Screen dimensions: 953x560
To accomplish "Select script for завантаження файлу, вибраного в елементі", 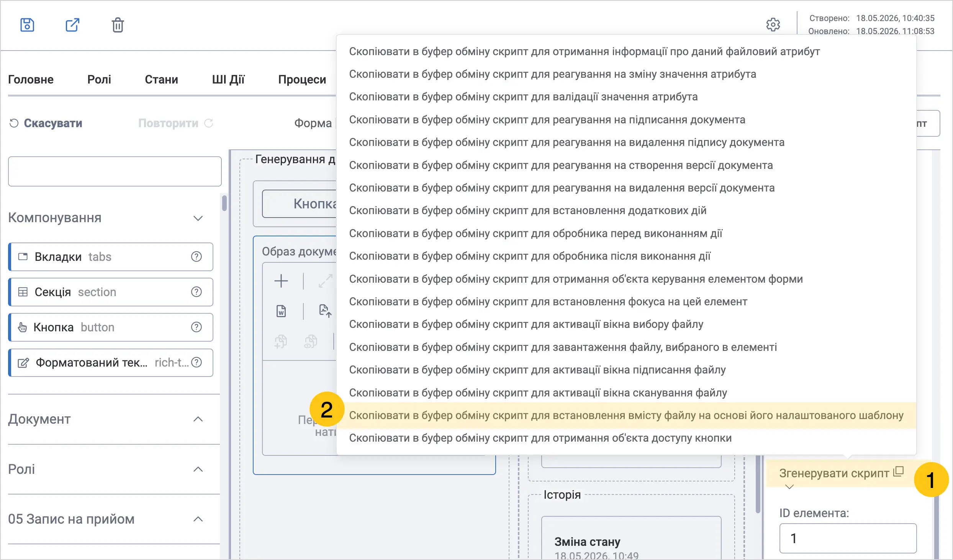I will tap(626, 347).
